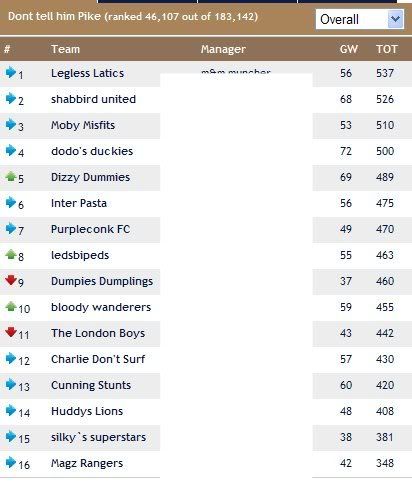Open the Overall dropdown menu
Screen dimensions: 412x489
click(360, 19)
